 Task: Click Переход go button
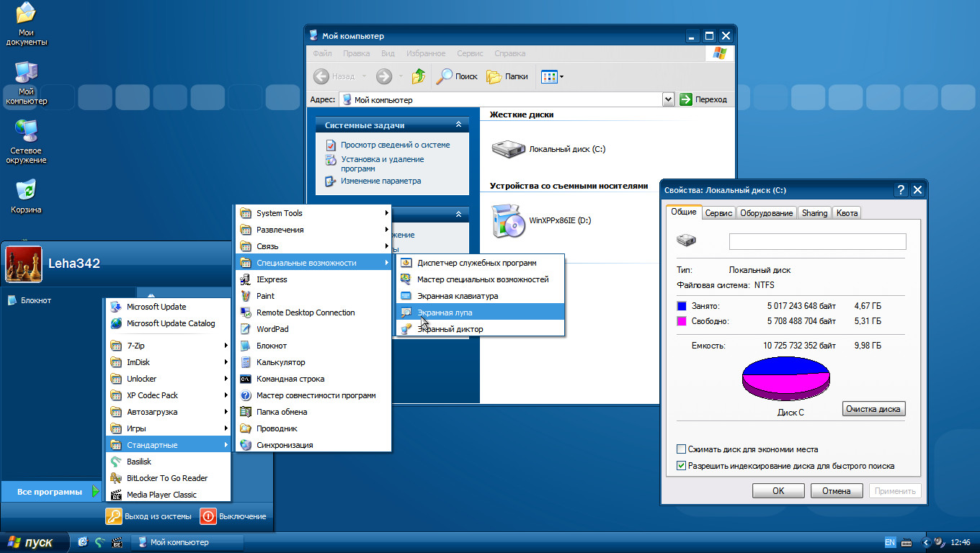(x=703, y=99)
